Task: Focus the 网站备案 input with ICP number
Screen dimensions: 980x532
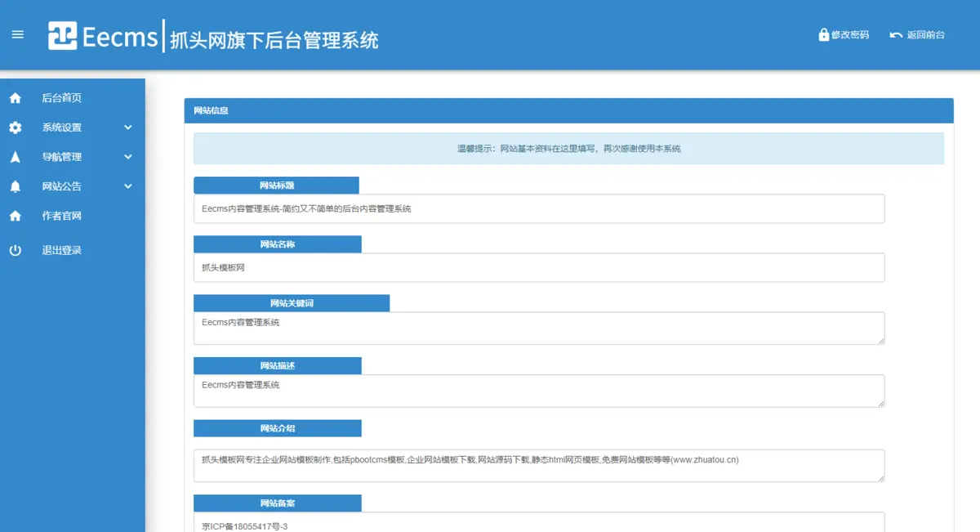Action: (x=539, y=522)
